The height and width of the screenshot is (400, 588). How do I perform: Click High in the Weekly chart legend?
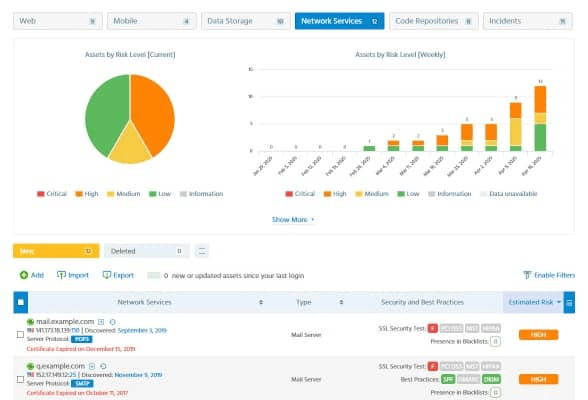(x=335, y=194)
